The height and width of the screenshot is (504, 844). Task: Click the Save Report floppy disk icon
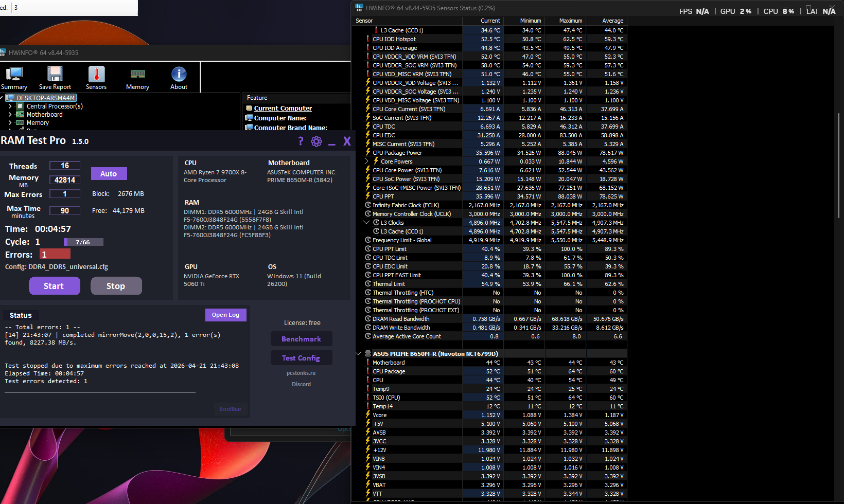(x=55, y=74)
